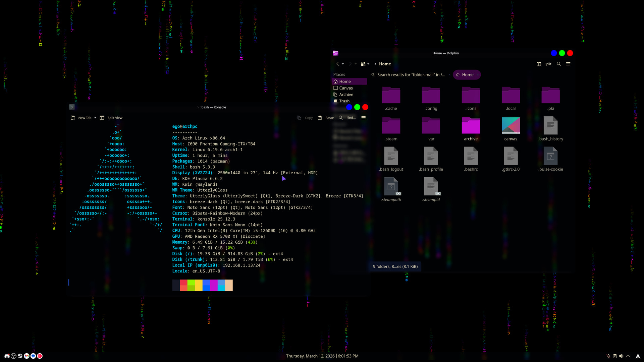Launch OBS Studio from the taskbar
This screenshot has height=362, width=644.
point(13,356)
